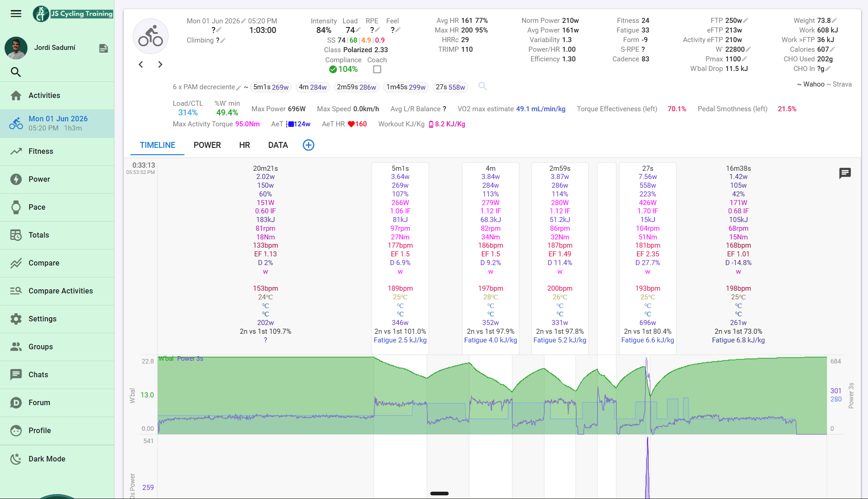Open the timeline comments icon
Viewport: 868px width, 499px height.
(845, 173)
